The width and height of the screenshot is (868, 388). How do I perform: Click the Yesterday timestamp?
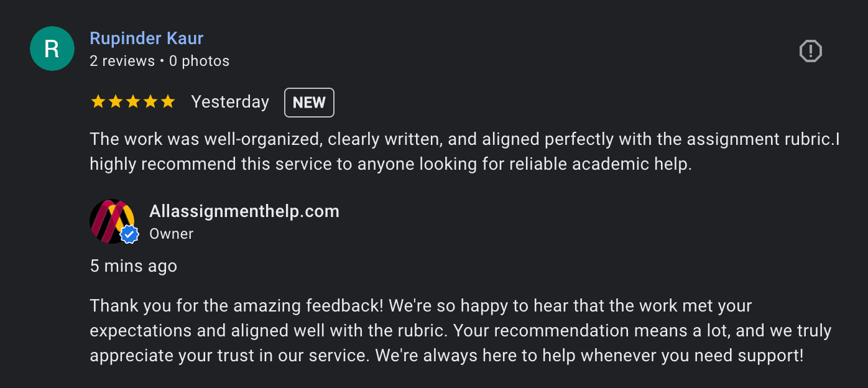click(x=230, y=101)
